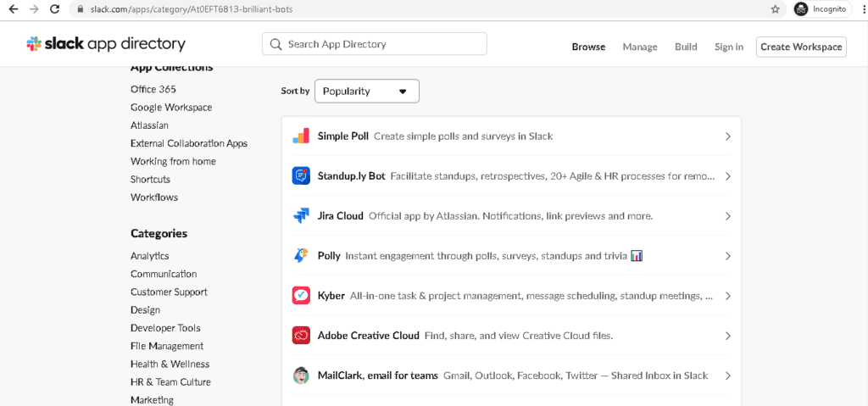Click the Standup.ly Bot app name
The width and height of the screenshot is (868, 406).
click(x=352, y=176)
